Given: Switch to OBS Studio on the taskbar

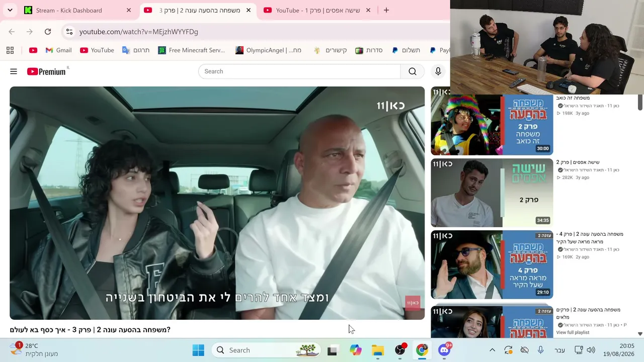Looking at the screenshot, I should coord(400,350).
